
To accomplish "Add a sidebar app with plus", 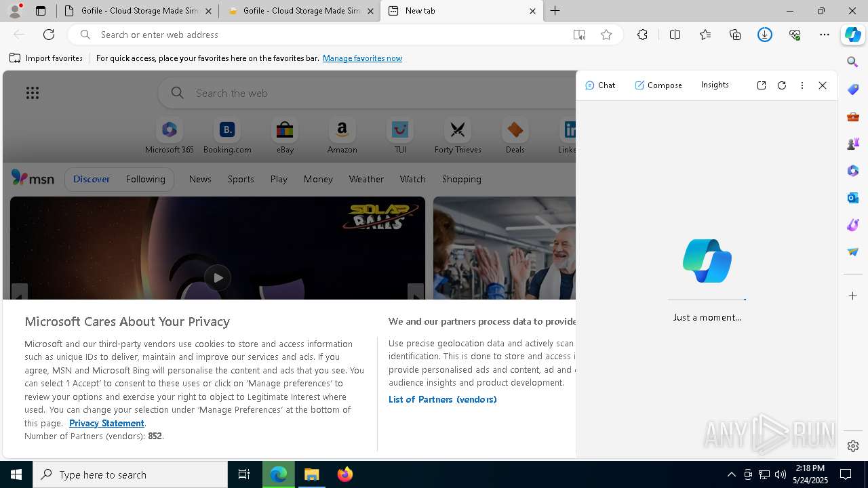I will pyautogui.click(x=853, y=296).
